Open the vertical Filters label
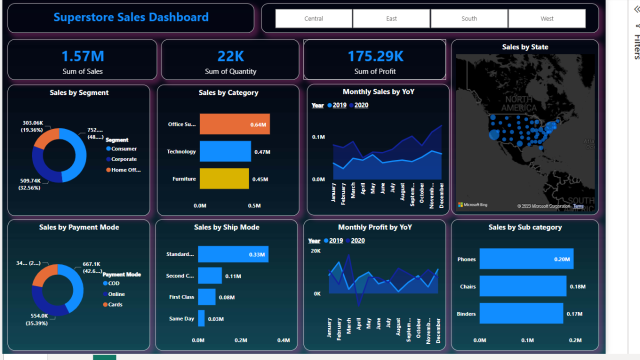The image size is (640, 360). point(637,47)
